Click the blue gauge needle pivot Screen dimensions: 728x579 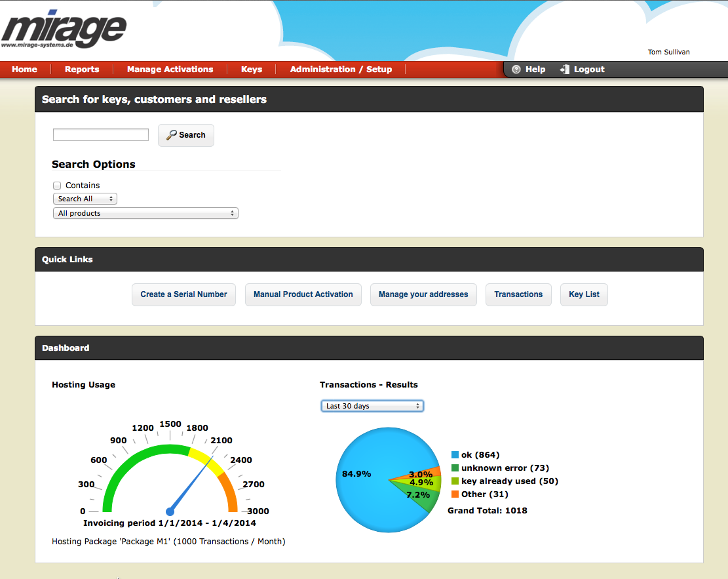coord(170,511)
